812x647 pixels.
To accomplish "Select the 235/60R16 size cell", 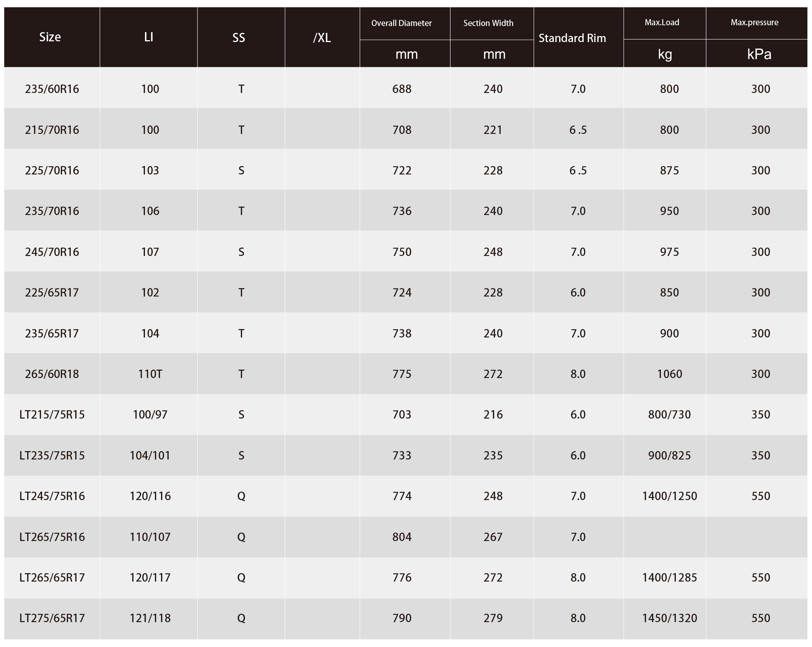I will tap(52, 89).
